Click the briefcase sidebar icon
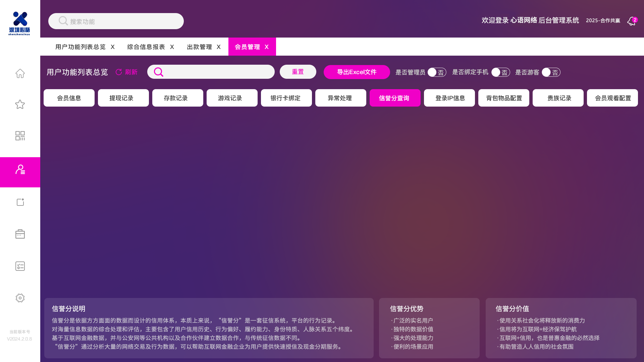 pyautogui.click(x=20, y=234)
